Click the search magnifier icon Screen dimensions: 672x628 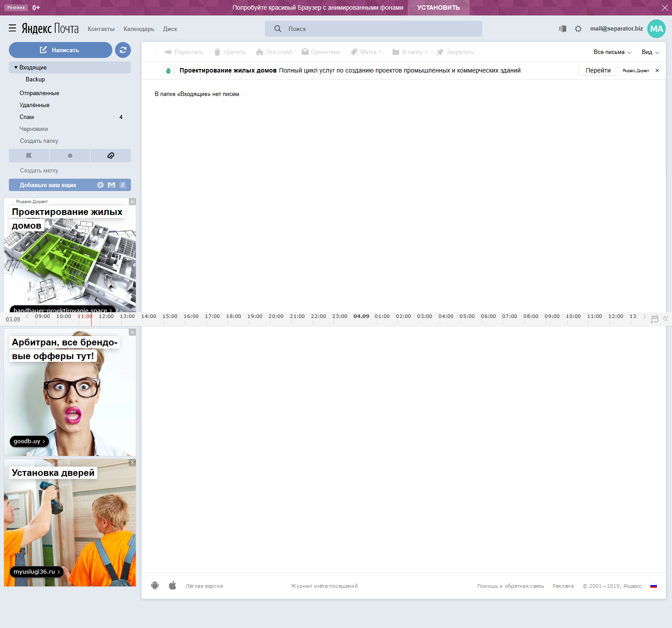coord(278,29)
